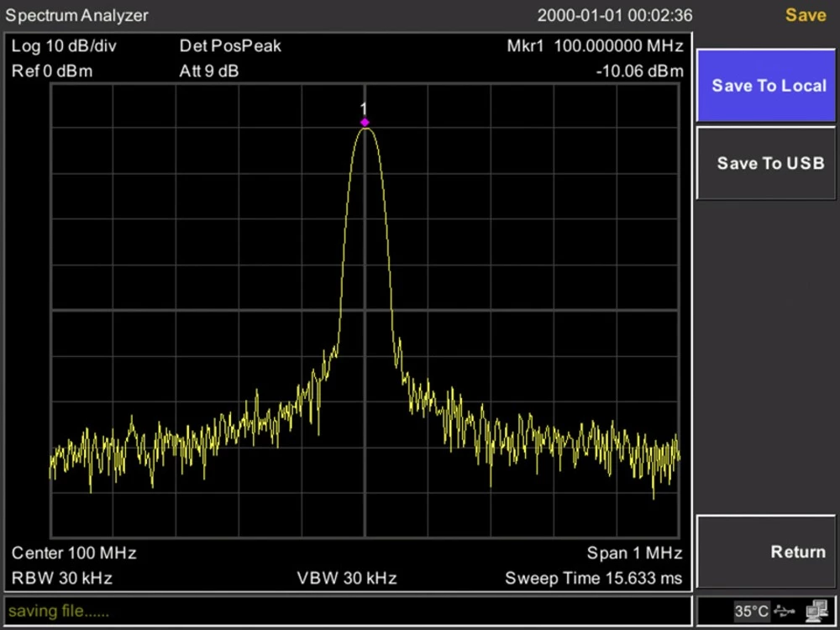This screenshot has height=630, width=840.
Task: Click the 'saving file......' status message
Action: [x=59, y=611]
